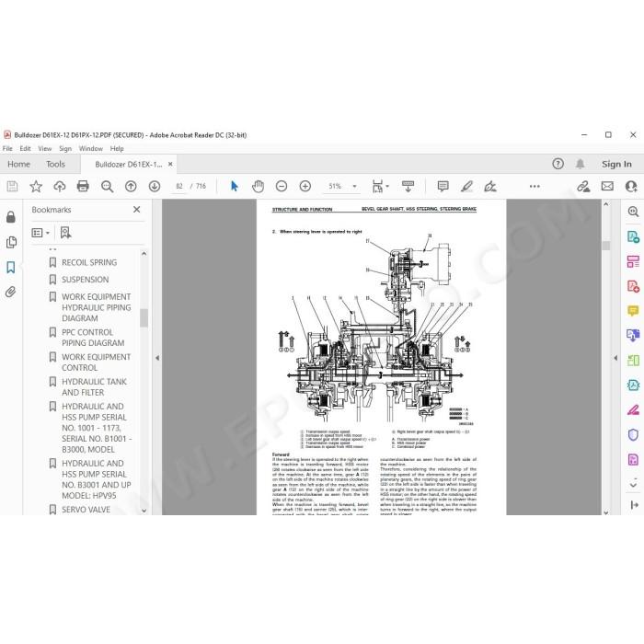The height and width of the screenshot is (644, 644).
Task: Open the View menu
Action: coord(45,149)
